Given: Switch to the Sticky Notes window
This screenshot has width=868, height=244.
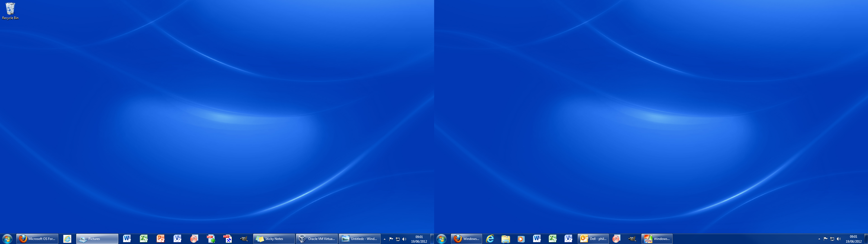Looking at the screenshot, I should (x=274, y=239).
